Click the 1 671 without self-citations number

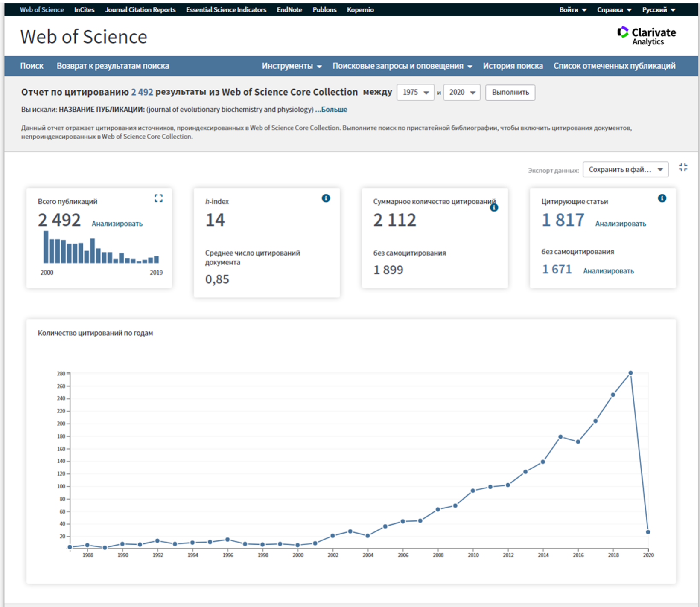point(557,270)
